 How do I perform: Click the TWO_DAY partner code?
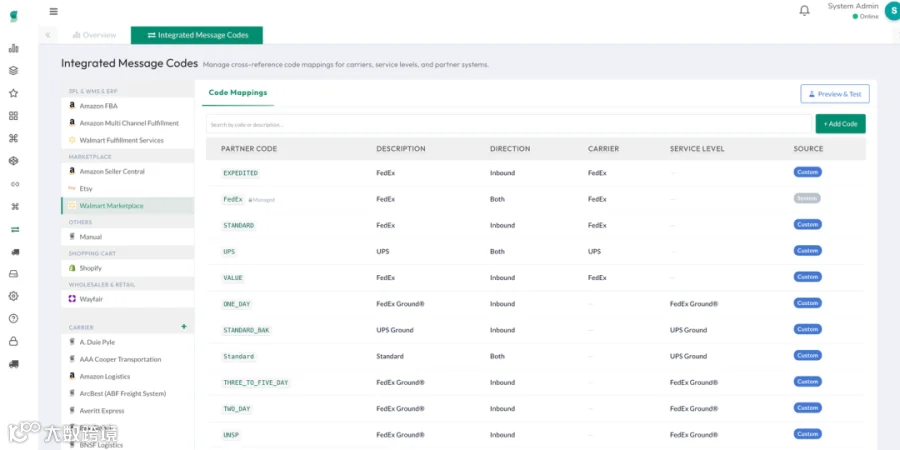point(236,409)
